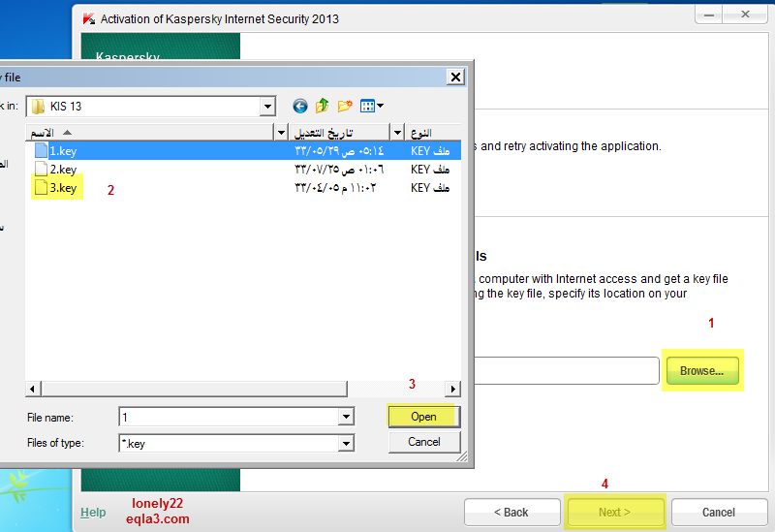Go back using the blue Back arrow icon
This screenshot has width=775, height=532.
tap(300, 106)
